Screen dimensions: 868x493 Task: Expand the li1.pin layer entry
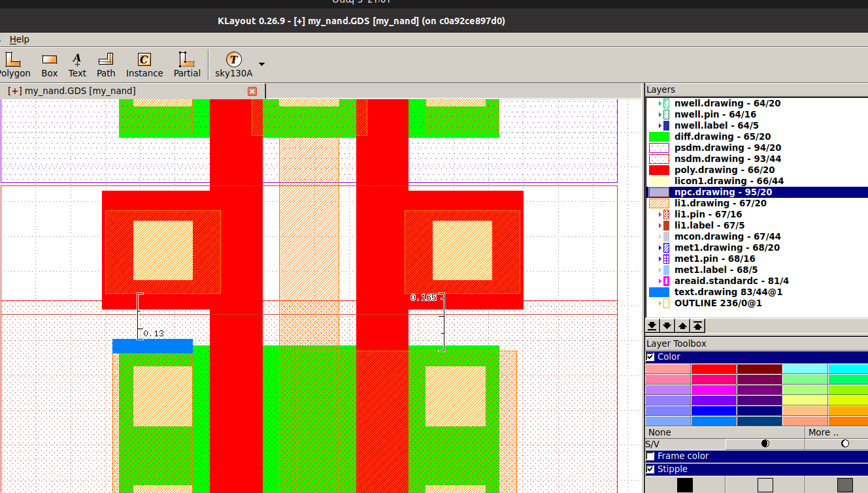pyautogui.click(x=660, y=214)
